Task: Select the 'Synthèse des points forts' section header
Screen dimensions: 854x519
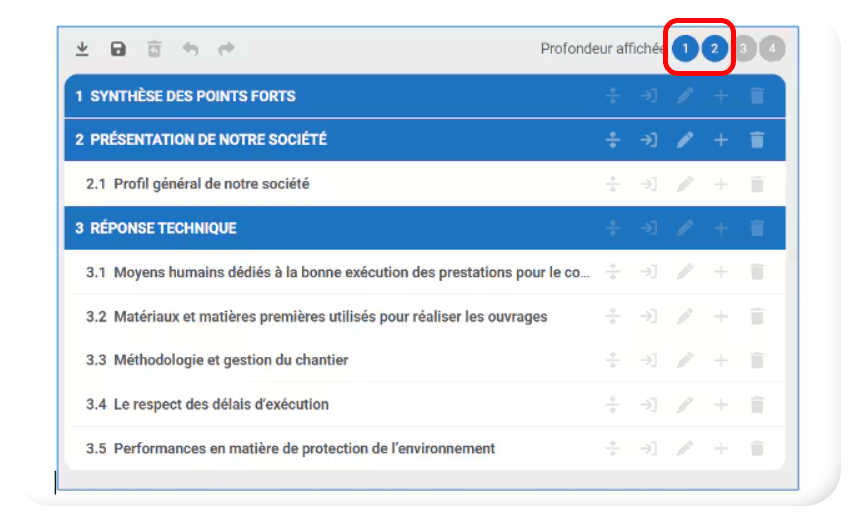Action: coord(193,96)
